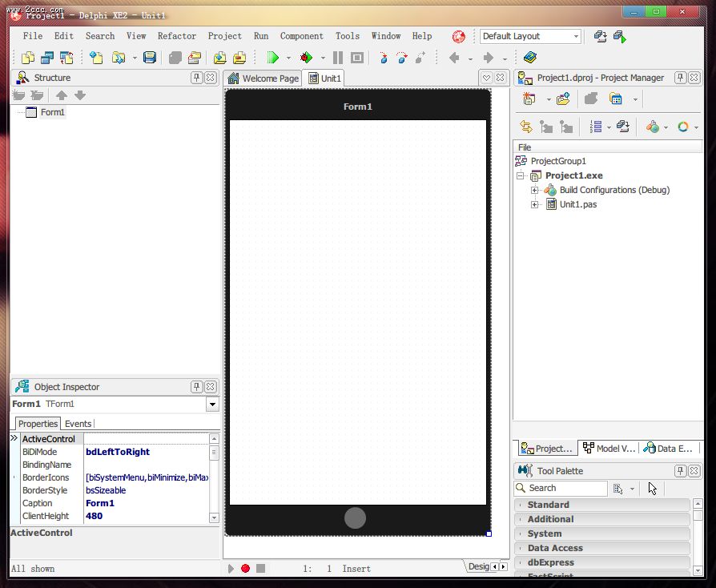This screenshot has width=716, height=588.
Task: Switch to the Events tab
Action: [x=78, y=424]
